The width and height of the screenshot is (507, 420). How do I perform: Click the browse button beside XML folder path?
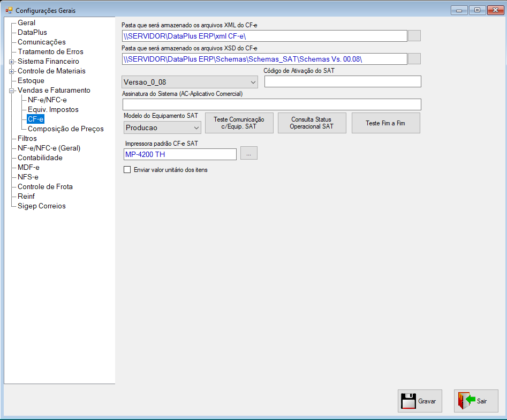tap(414, 36)
